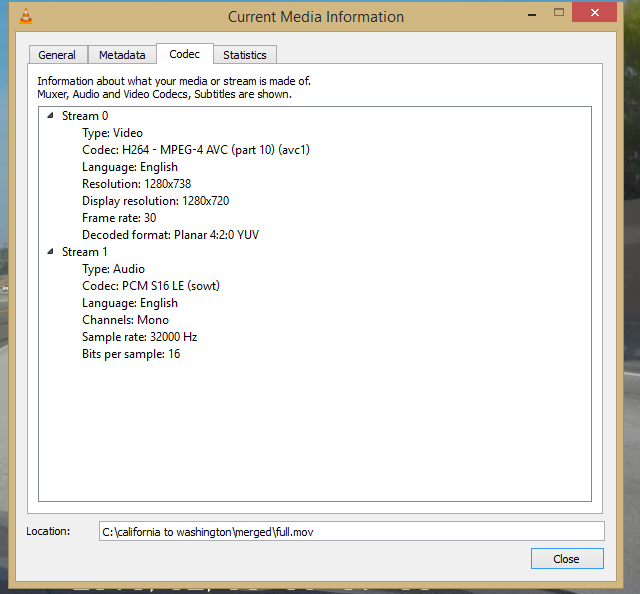Click the Close button

coord(567,558)
